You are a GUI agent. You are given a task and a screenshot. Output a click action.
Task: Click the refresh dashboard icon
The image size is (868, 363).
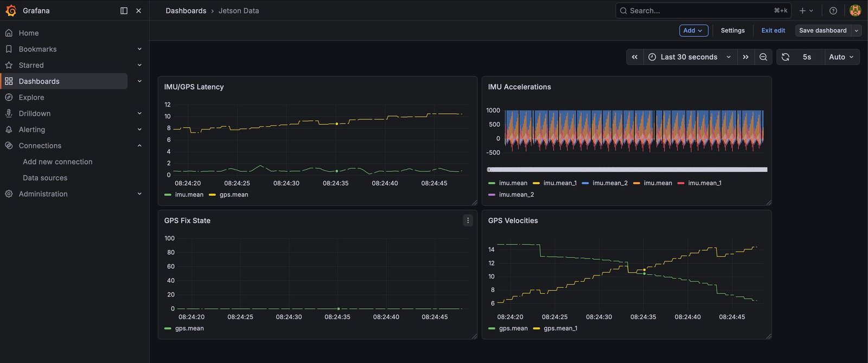[785, 57]
